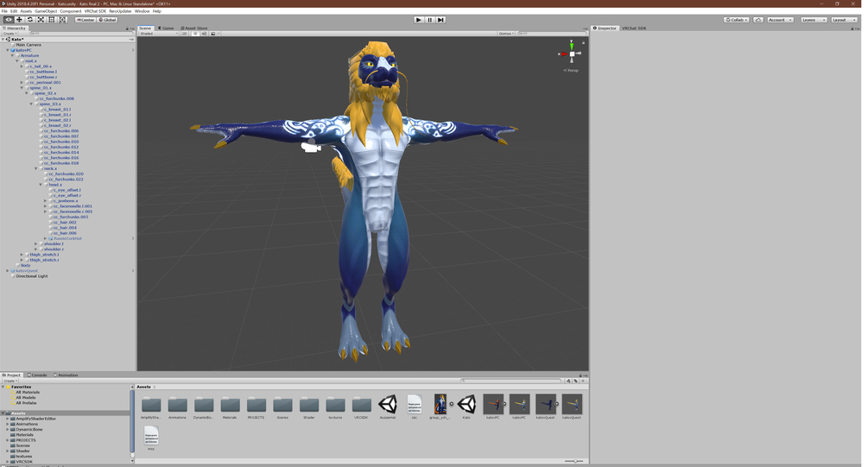Open the Account dropdown
Screen dimensions: 868x467
click(x=779, y=20)
